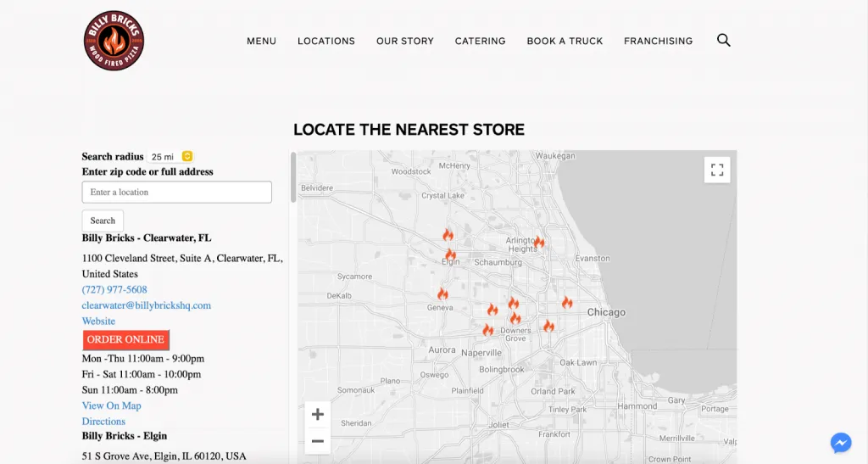The height and width of the screenshot is (464, 868).
Task: Open the Franchising nav item
Action: click(x=658, y=41)
